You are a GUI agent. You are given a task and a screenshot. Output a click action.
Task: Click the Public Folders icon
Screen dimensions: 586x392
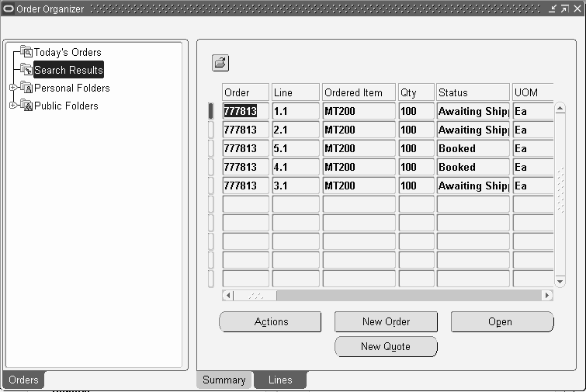click(x=26, y=106)
